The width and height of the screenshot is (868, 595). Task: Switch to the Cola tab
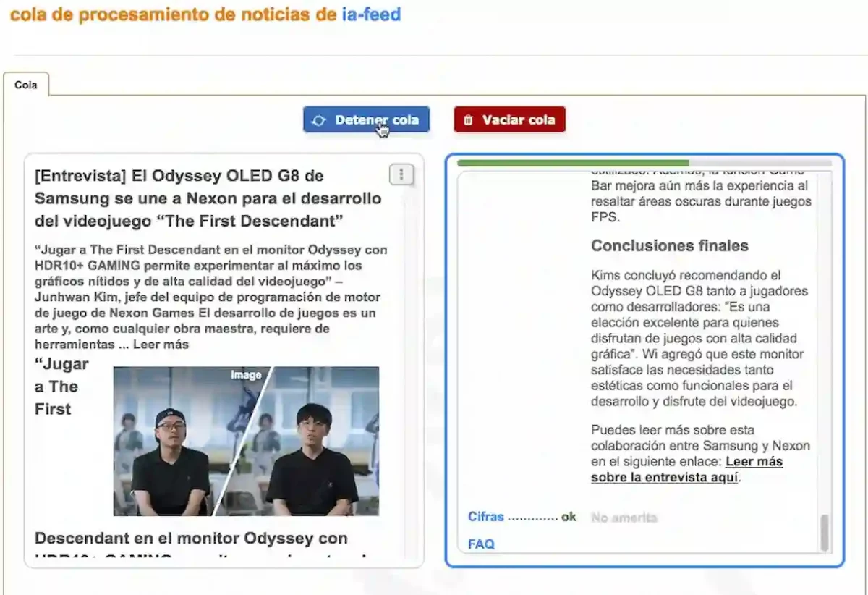[26, 85]
